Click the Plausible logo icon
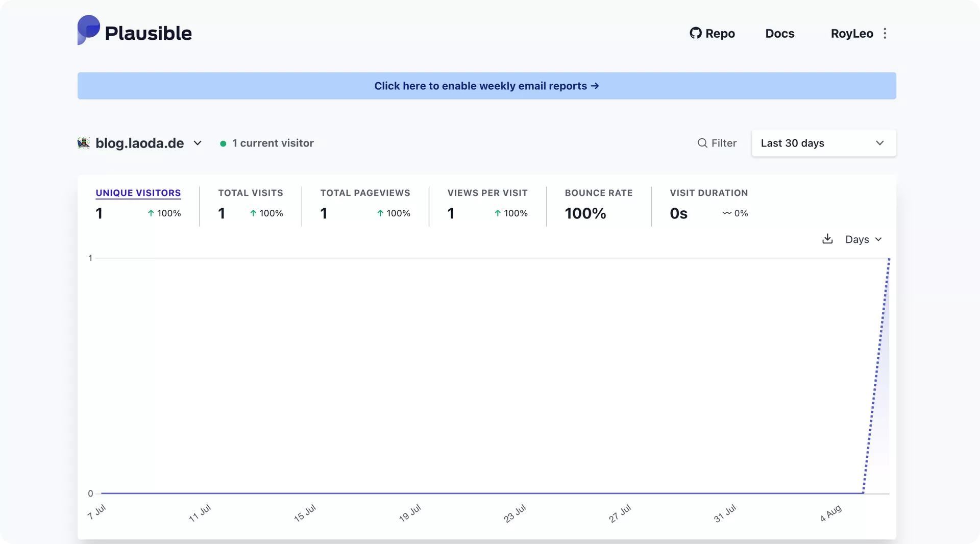Image resolution: width=980 pixels, height=544 pixels. click(88, 30)
